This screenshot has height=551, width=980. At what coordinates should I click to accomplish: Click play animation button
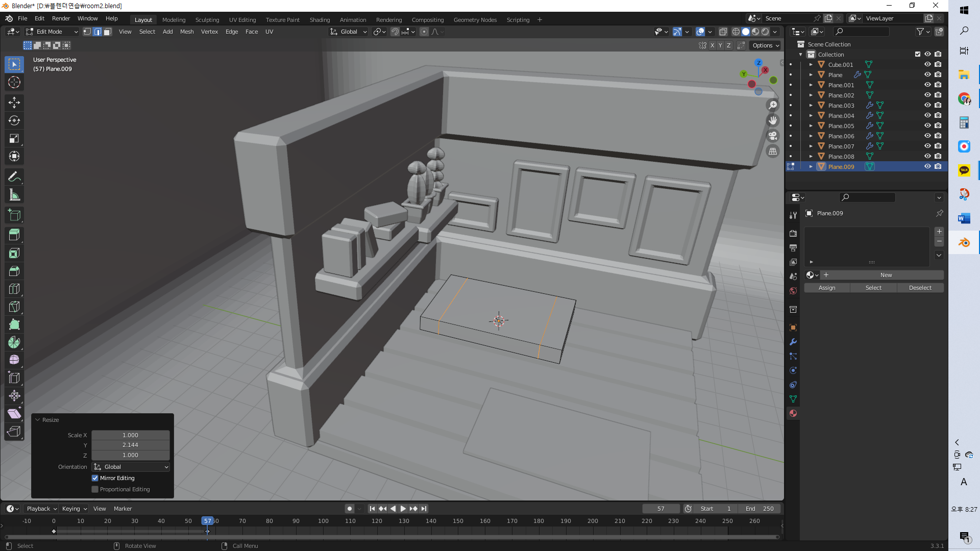tap(403, 509)
